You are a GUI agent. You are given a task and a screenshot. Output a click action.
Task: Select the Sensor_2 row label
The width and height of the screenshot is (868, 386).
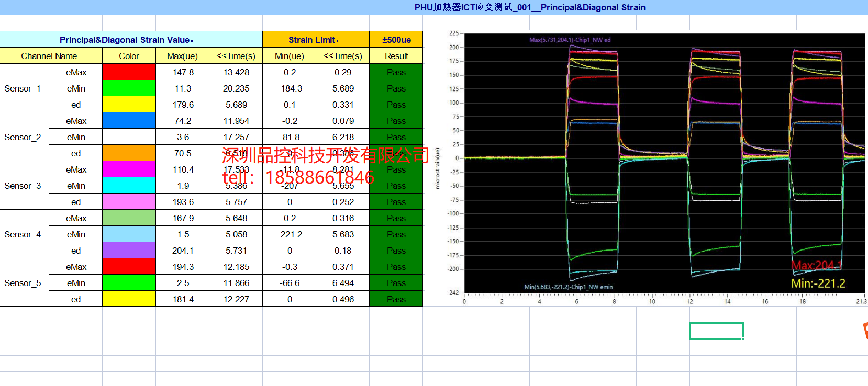pyautogui.click(x=24, y=137)
